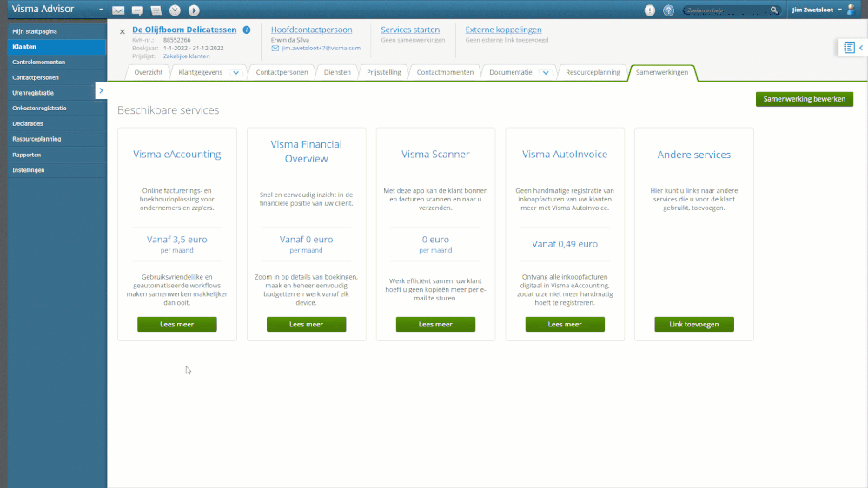Viewport: 868px width, 488px height.
Task: Open Onkostenregistratie in the sidebar
Action: pyautogui.click(x=57, y=109)
